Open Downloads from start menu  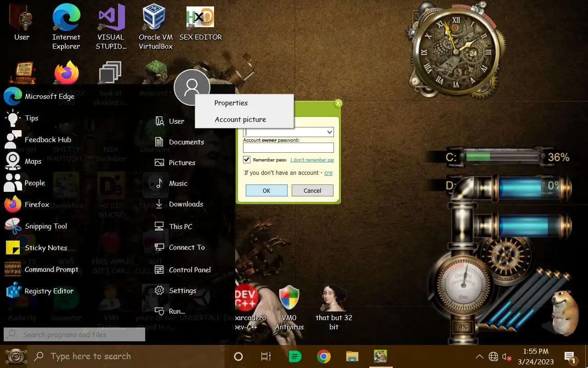[179, 204]
